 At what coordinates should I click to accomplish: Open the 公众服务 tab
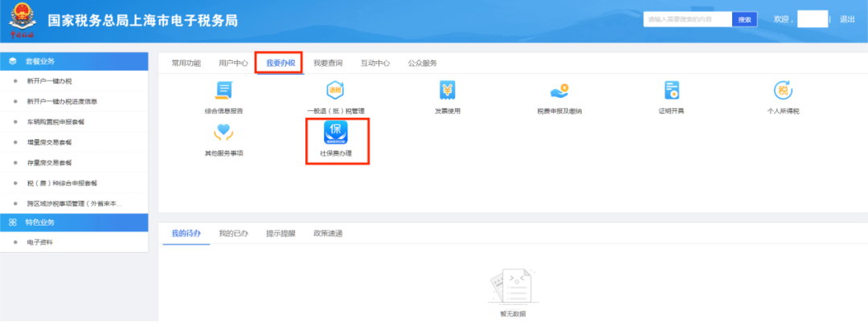(x=422, y=63)
